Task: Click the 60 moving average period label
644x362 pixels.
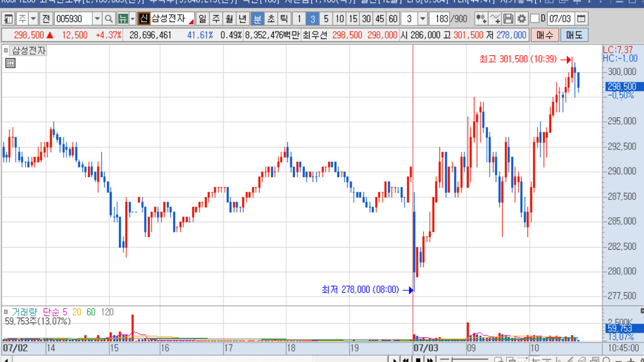Action: point(91,312)
